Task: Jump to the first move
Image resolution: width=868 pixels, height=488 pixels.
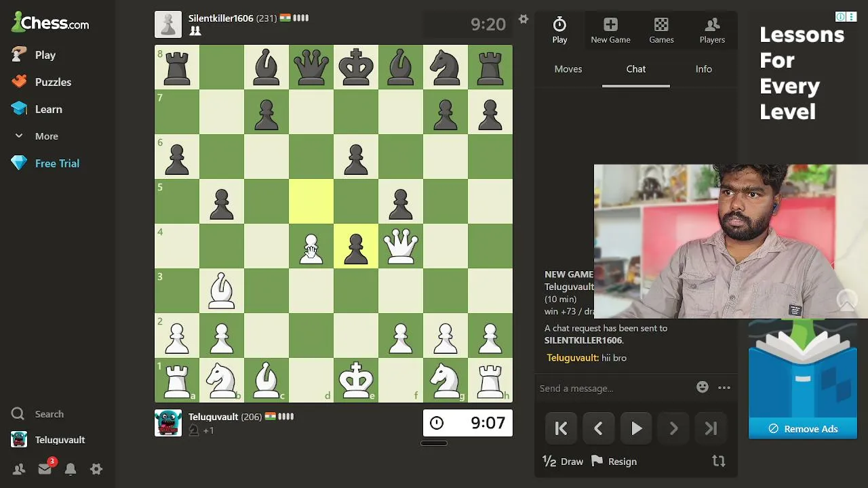Action: [561, 428]
